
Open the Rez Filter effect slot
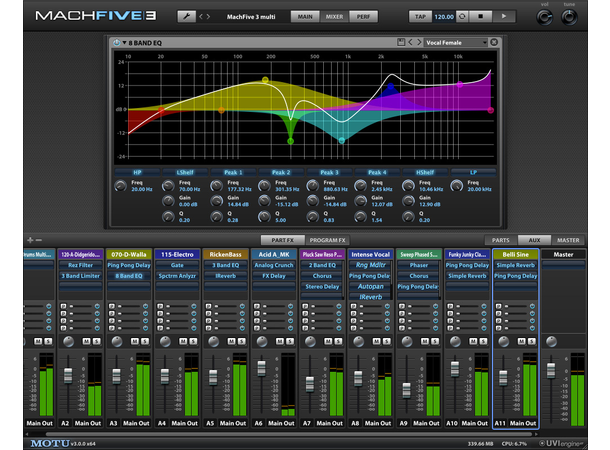click(81, 265)
